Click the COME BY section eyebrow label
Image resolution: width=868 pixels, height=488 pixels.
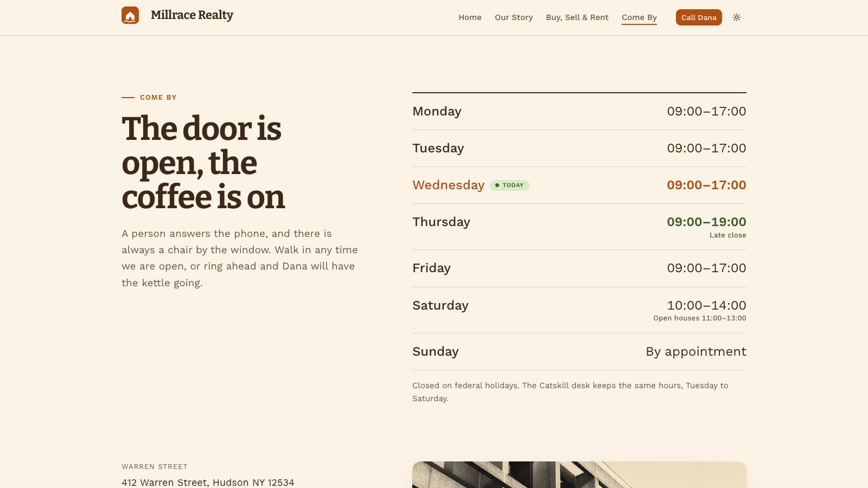click(x=158, y=98)
